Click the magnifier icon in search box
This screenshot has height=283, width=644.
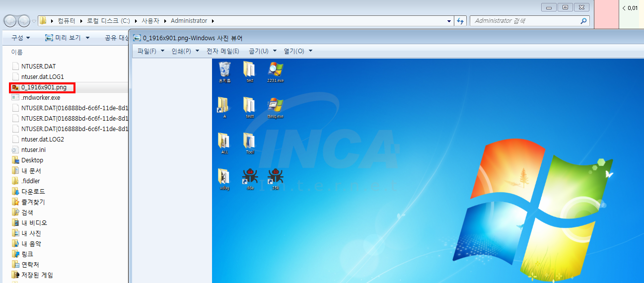[x=583, y=21]
